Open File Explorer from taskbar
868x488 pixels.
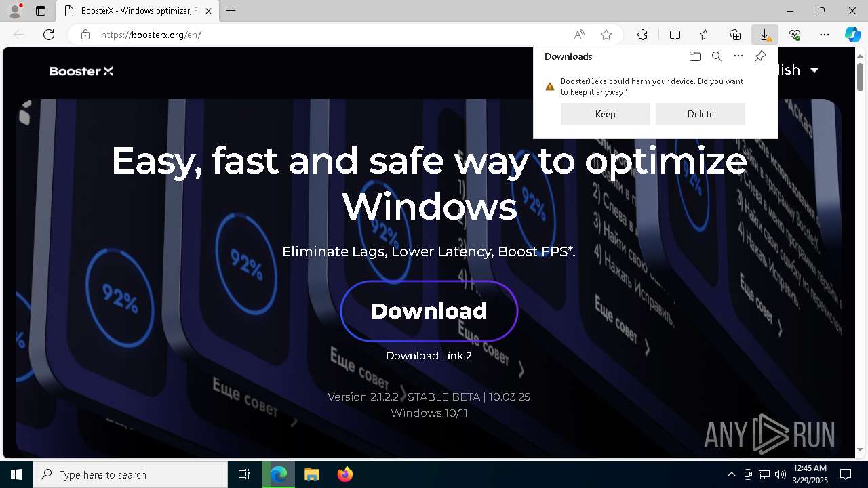pyautogui.click(x=312, y=474)
